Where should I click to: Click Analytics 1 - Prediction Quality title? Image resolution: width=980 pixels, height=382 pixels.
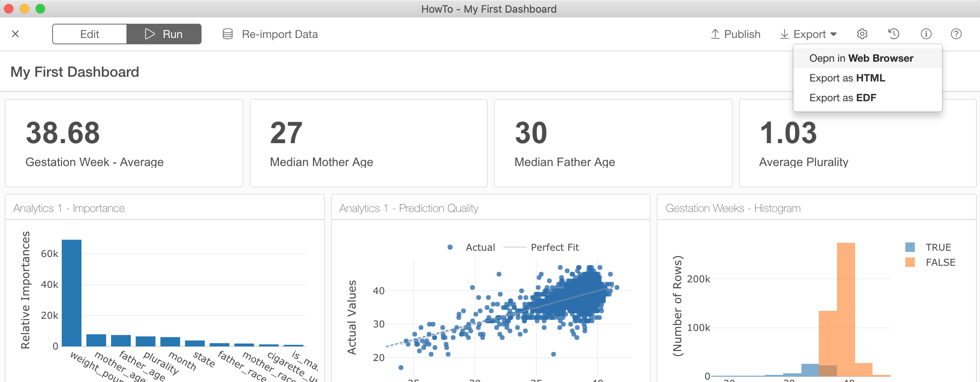[409, 208]
